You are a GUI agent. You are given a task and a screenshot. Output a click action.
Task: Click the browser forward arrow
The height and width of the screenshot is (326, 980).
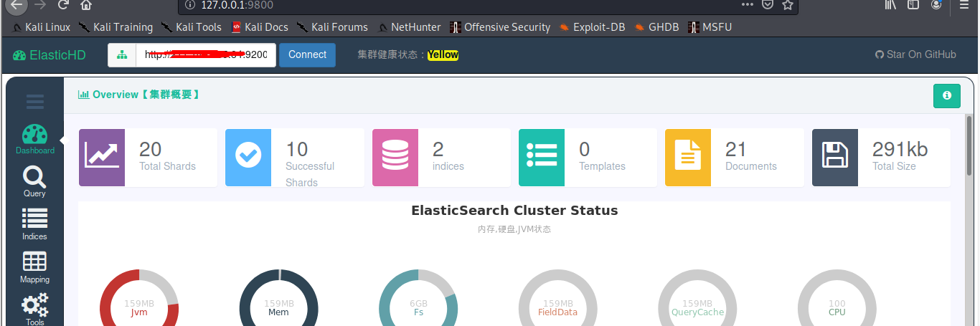pyautogui.click(x=40, y=4)
